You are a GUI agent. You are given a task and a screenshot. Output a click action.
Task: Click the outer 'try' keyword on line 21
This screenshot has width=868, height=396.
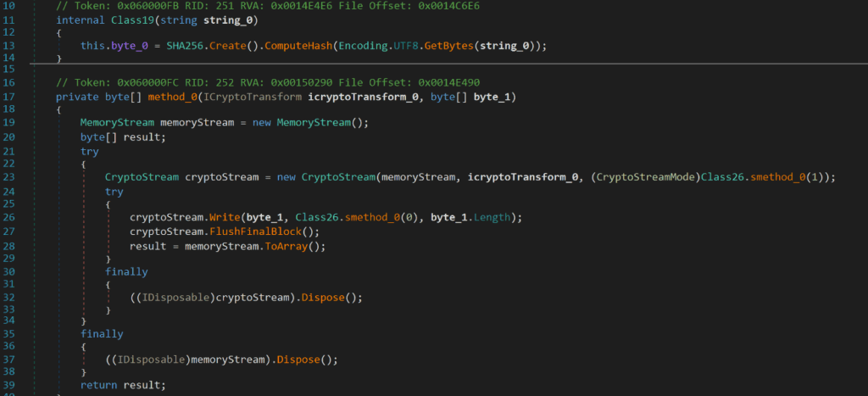pos(90,151)
